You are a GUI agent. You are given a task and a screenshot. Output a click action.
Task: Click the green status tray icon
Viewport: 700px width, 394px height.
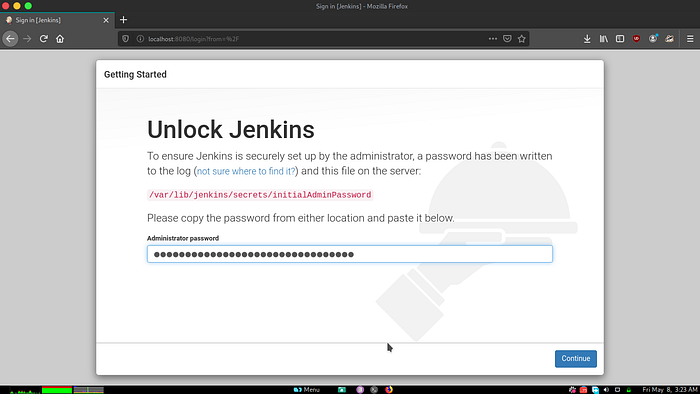coord(629,390)
